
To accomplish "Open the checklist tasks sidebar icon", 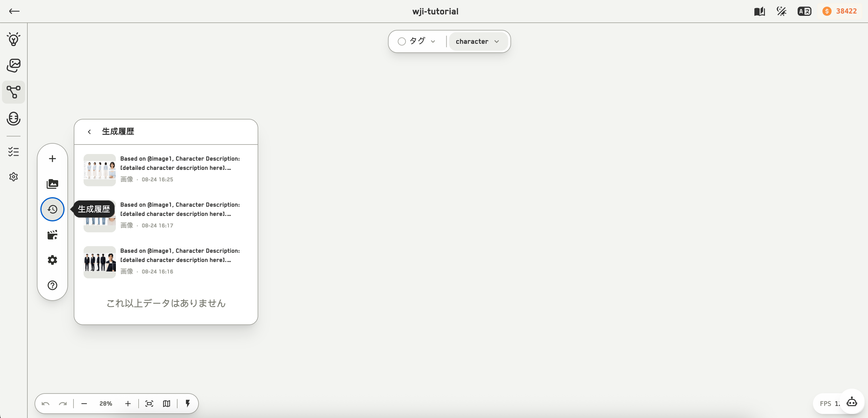I will click(14, 151).
